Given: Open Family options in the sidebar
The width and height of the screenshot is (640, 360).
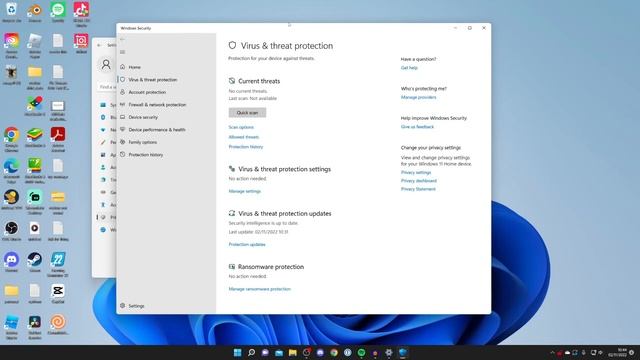Looking at the screenshot, I should [142, 142].
